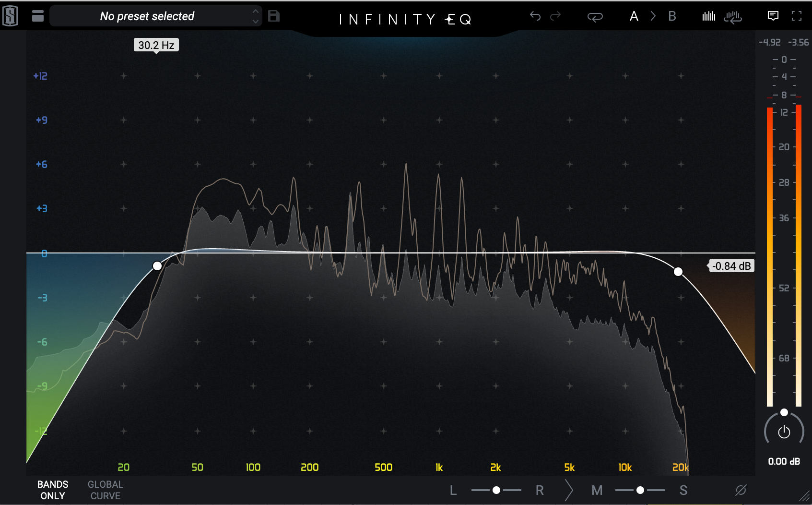Click the -4.92 left peak readout
Screen dimensions: 812x505
tap(770, 42)
